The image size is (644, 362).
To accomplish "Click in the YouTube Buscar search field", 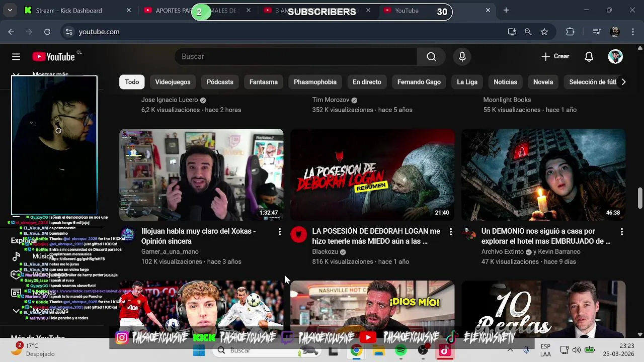I will pyautogui.click(x=296, y=57).
